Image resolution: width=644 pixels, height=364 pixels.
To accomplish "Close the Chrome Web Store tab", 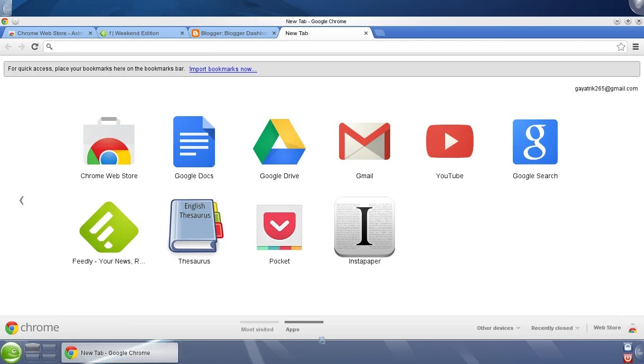I will (x=90, y=33).
